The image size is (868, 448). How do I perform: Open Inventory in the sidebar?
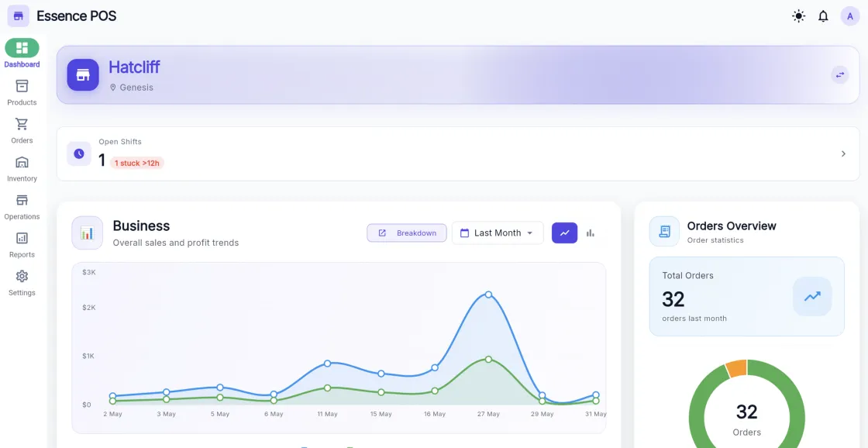pos(22,169)
